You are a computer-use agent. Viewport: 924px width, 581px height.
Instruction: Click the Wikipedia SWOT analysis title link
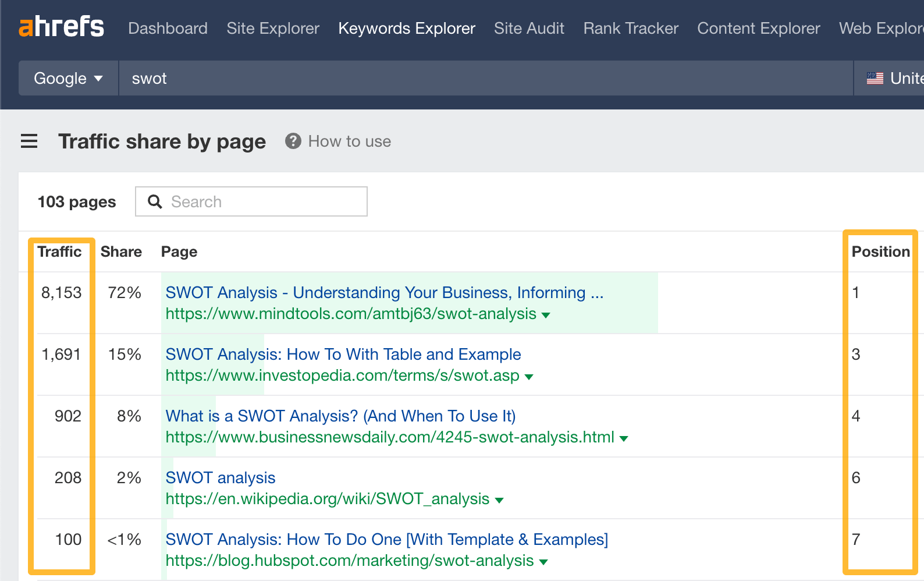(x=221, y=477)
